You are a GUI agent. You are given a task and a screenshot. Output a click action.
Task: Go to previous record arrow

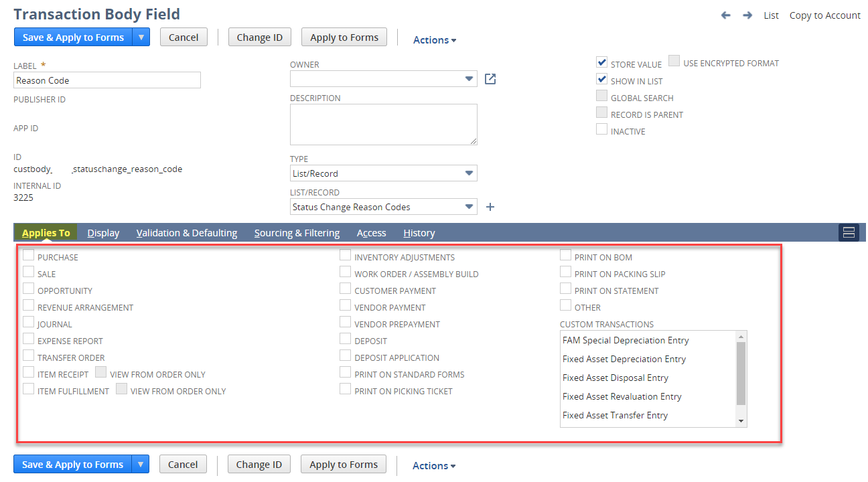click(x=725, y=15)
